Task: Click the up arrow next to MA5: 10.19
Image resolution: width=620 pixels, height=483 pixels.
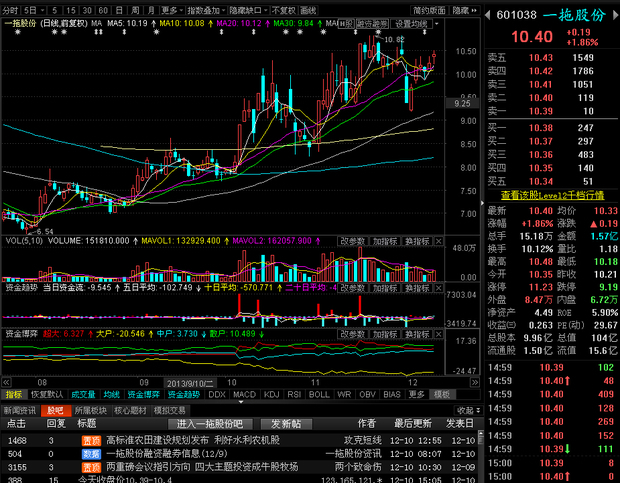Action: click(x=153, y=24)
